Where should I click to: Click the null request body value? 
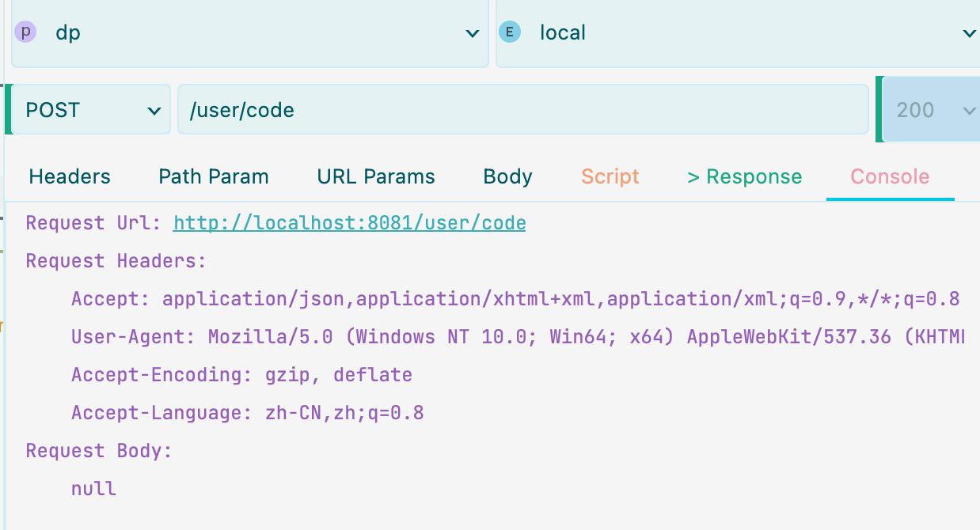point(93,489)
